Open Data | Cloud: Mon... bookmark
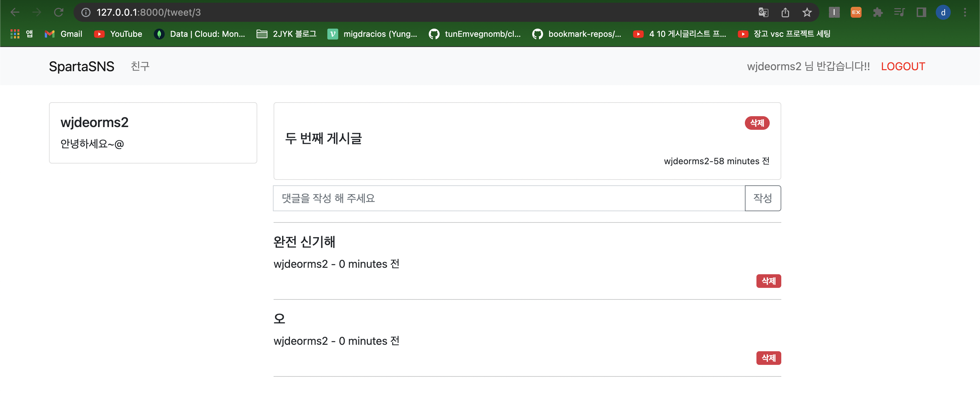The image size is (980, 402). tap(200, 34)
